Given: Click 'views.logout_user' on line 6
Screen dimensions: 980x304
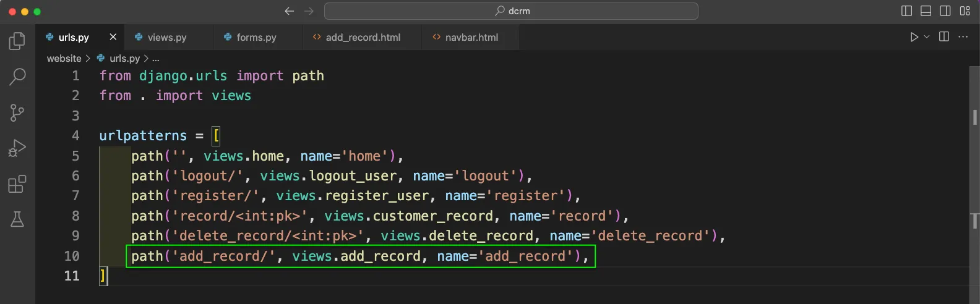Looking at the screenshot, I should (x=329, y=176).
